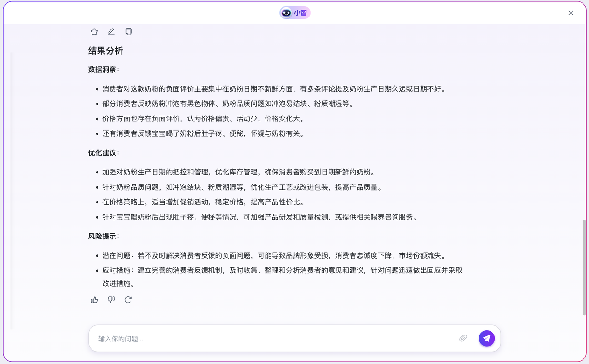The height and width of the screenshot is (364, 589).
Task: Click the bullet mentioning 黑色物体
Action: (x=228, y=104)
